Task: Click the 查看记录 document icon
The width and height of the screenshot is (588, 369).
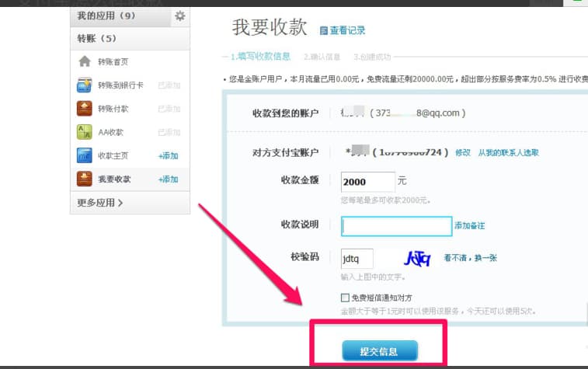Action: (323, 31)
